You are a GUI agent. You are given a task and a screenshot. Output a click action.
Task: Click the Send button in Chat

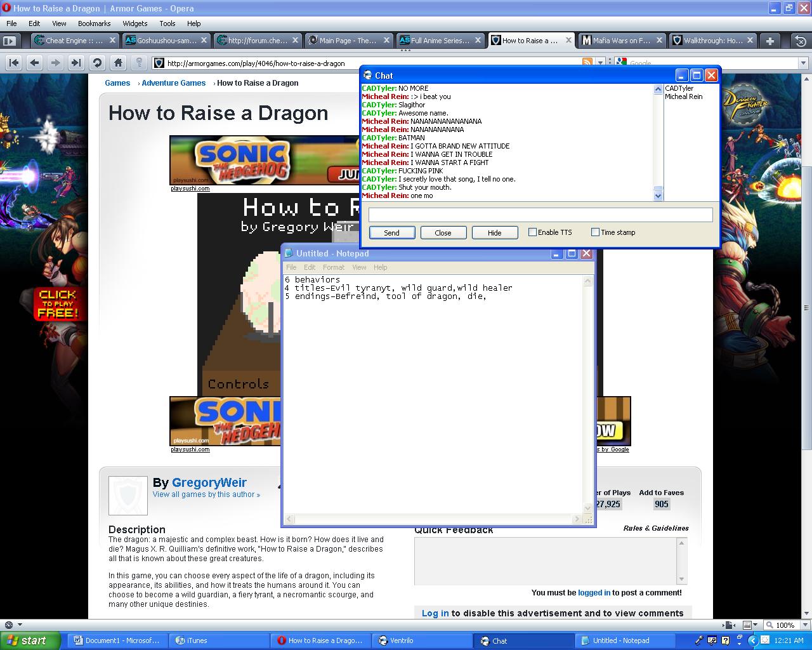(x=392, y=233)
